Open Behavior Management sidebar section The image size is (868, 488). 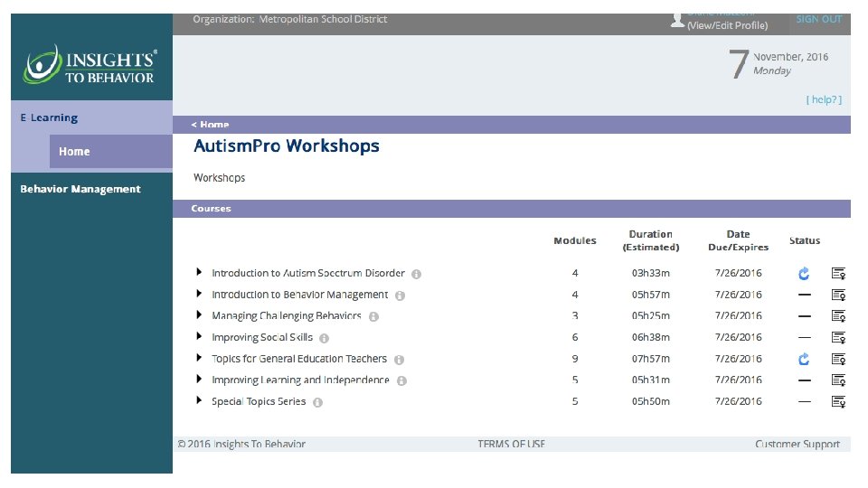80,189
